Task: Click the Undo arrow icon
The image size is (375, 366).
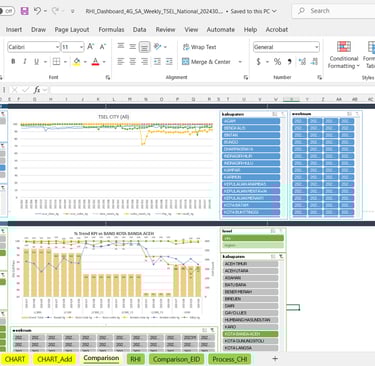Action: coord(37,11)
